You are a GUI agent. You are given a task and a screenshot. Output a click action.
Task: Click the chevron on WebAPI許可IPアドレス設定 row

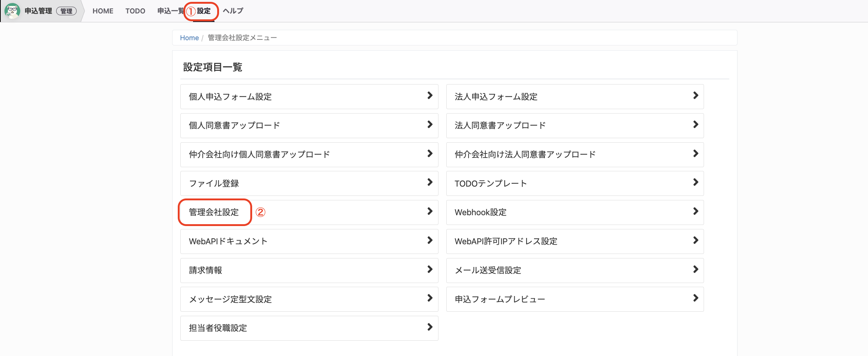[x=696, y=241]
